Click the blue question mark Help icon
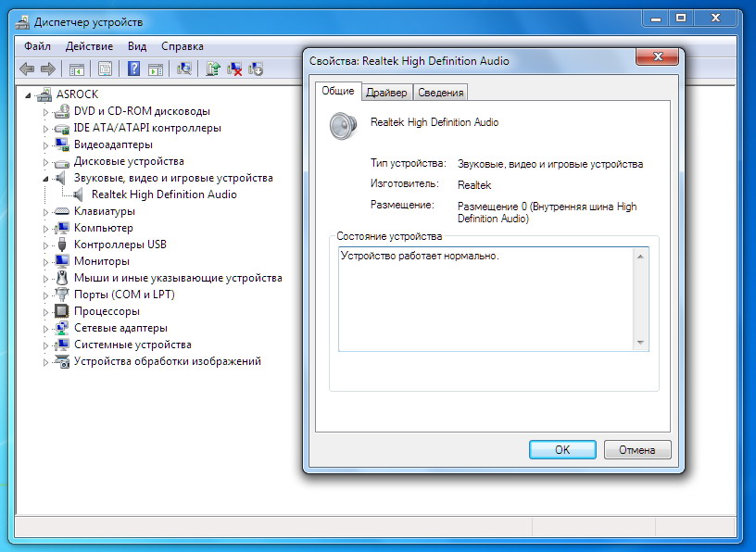The height and width of the screenshot is (552, 756). (133, 69)
